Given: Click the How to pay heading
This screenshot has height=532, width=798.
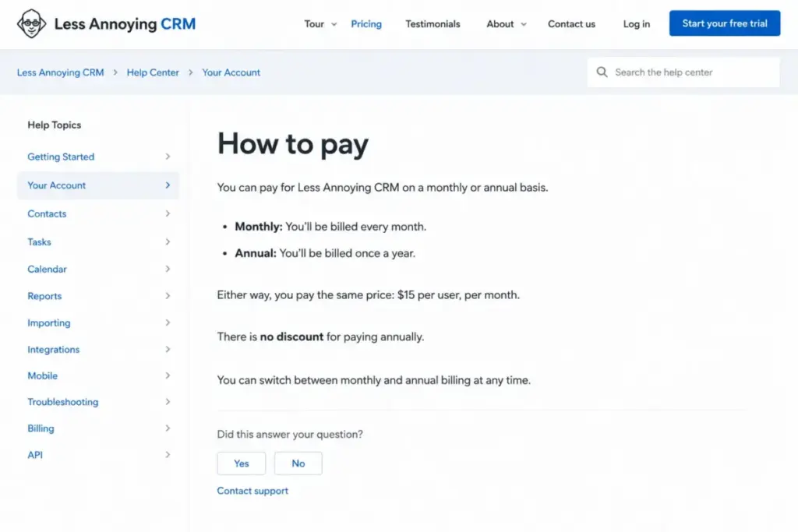Looking at the screenshot, I should point(293,144).
